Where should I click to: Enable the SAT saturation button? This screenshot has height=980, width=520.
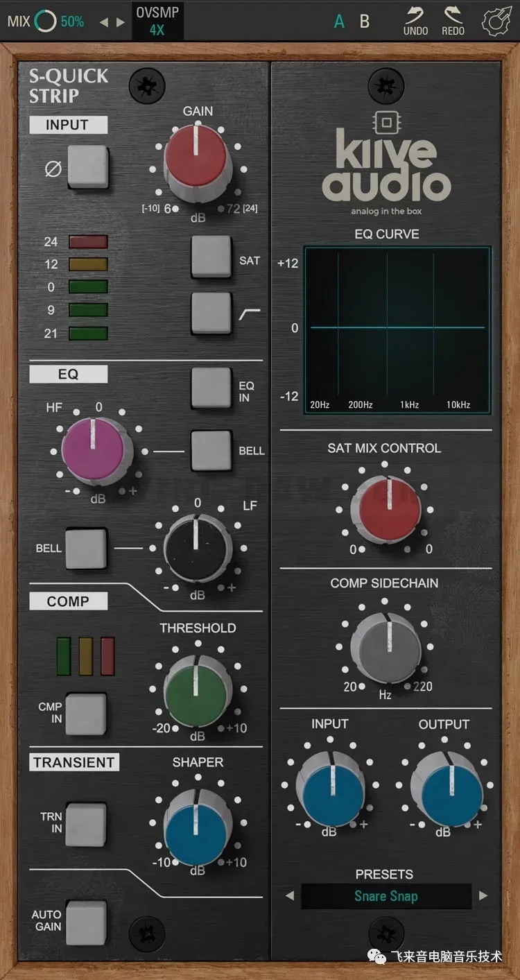click(x=211, y=257)
